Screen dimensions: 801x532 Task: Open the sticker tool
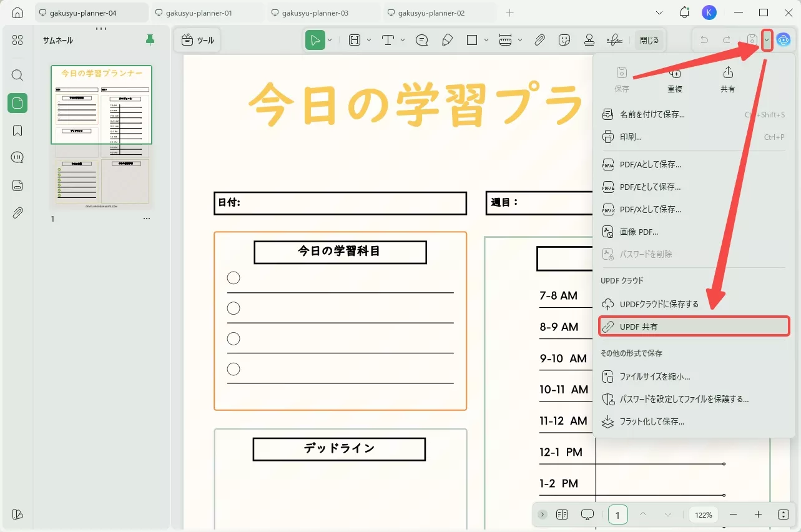click(565, 39)
